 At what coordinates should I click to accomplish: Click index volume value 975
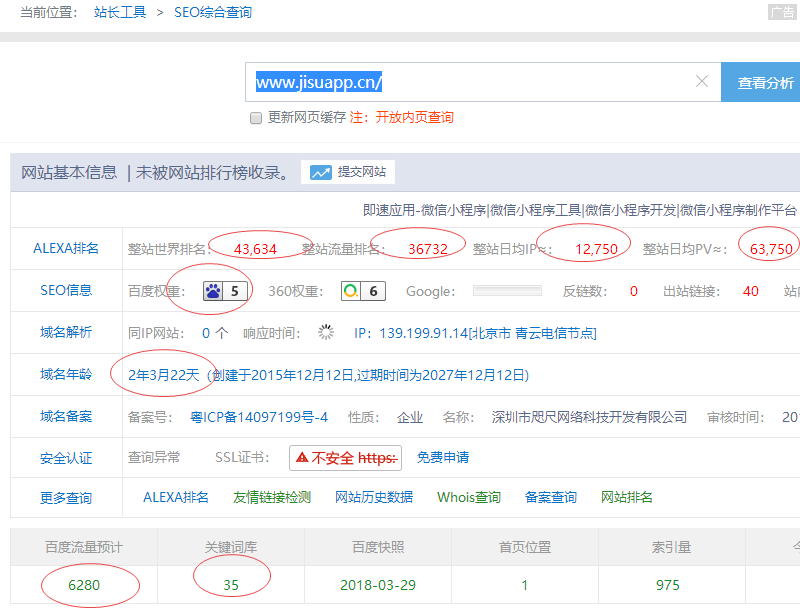click(x=668, y=585)
